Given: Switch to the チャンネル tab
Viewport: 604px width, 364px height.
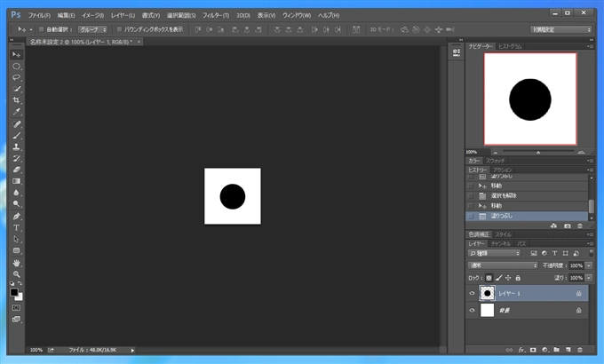Looking at the screenshot, I should [500, 244].
